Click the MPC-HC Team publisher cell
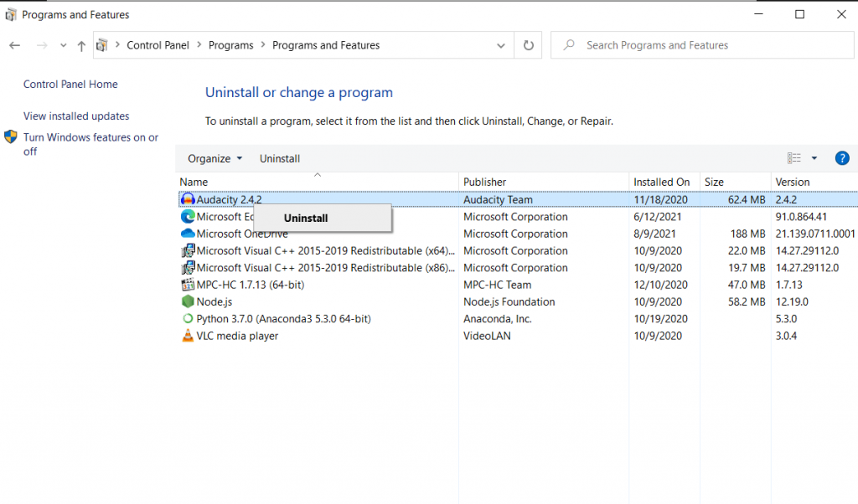 497,285
